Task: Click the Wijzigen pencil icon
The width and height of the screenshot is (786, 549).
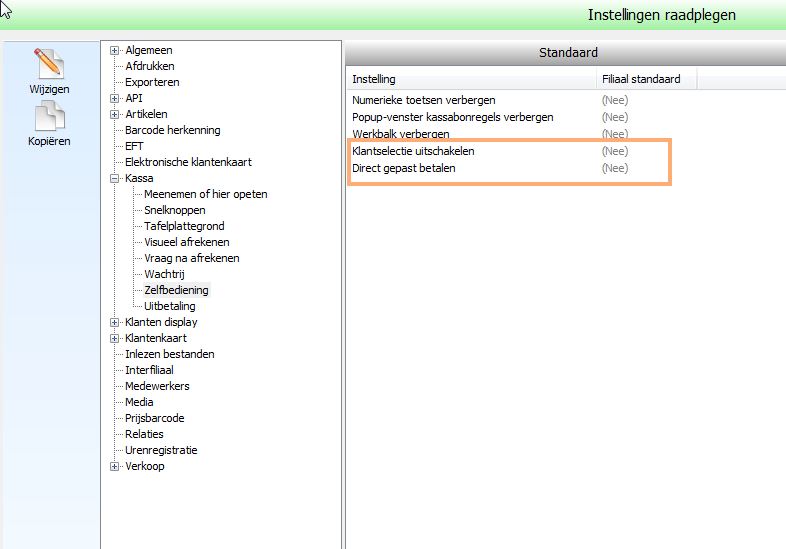Action: pos(49,63)
